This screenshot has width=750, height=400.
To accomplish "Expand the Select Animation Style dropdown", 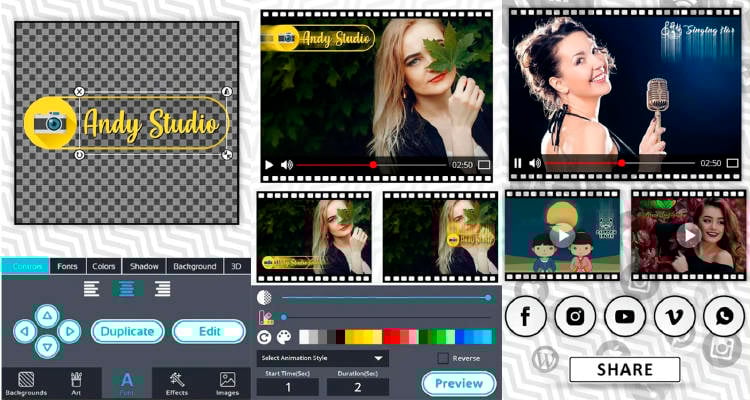I will [x=322, y=358].
